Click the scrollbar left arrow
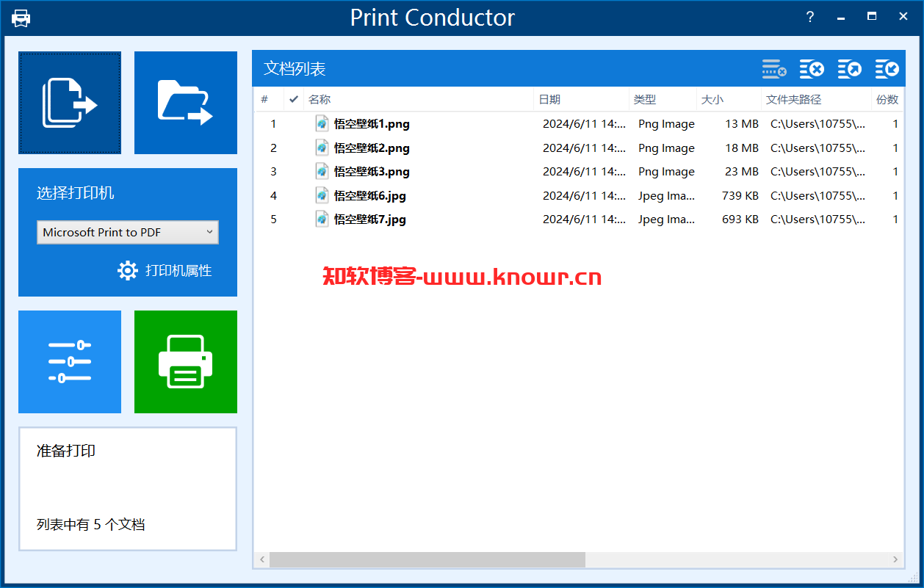Viewport: 924px width, 588px height. point(262,559)
